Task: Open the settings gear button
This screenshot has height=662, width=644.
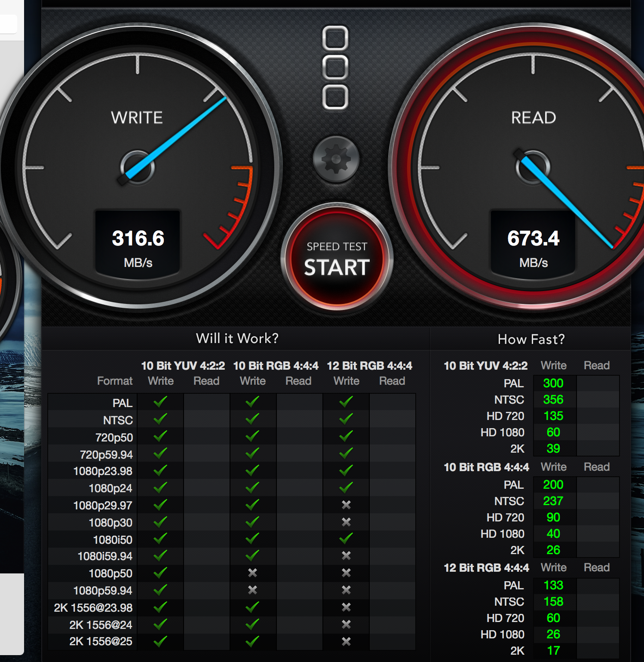Action: (x=336, y=159)
